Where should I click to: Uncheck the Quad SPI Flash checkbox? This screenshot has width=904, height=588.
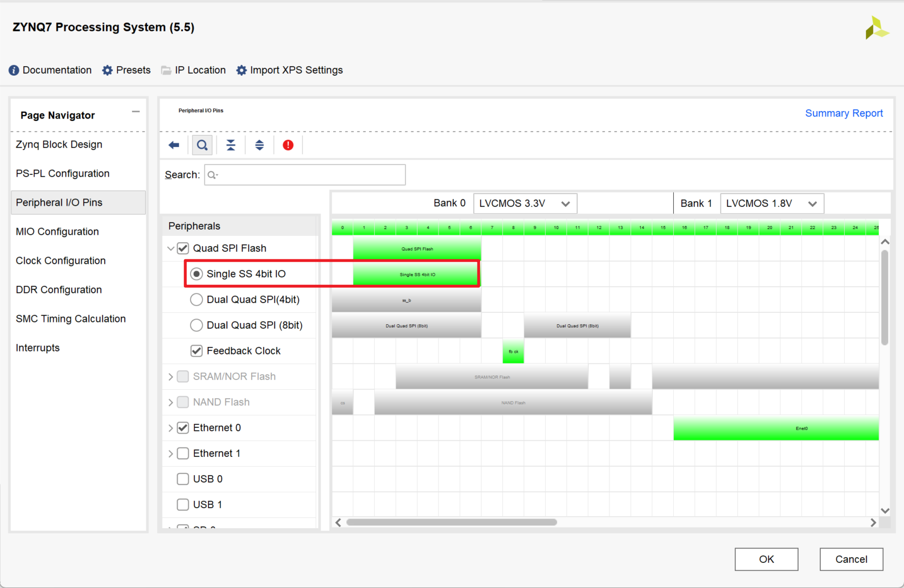pyautogui.click(x=183, y=248)
